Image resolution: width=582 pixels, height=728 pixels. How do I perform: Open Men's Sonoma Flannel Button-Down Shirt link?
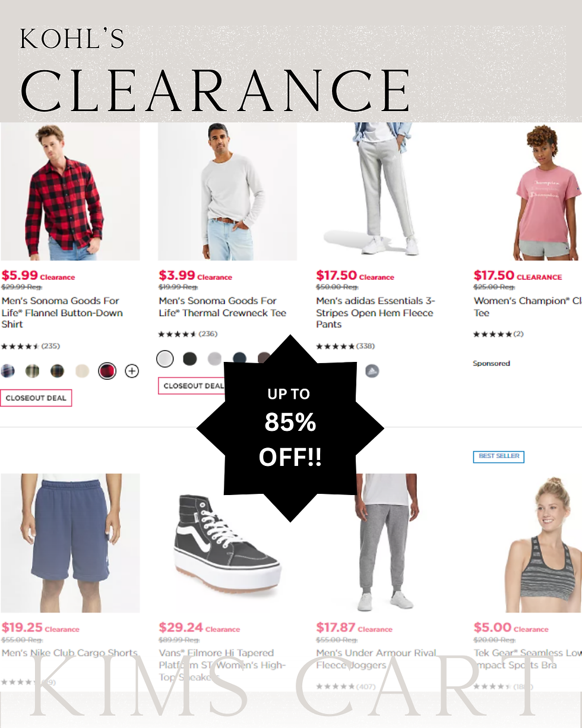(x=62, y=313)
